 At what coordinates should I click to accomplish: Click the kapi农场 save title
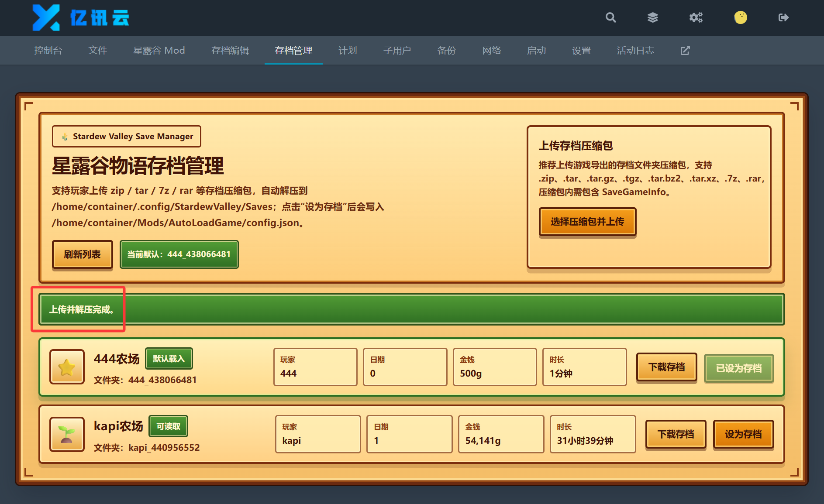[118, 426]
